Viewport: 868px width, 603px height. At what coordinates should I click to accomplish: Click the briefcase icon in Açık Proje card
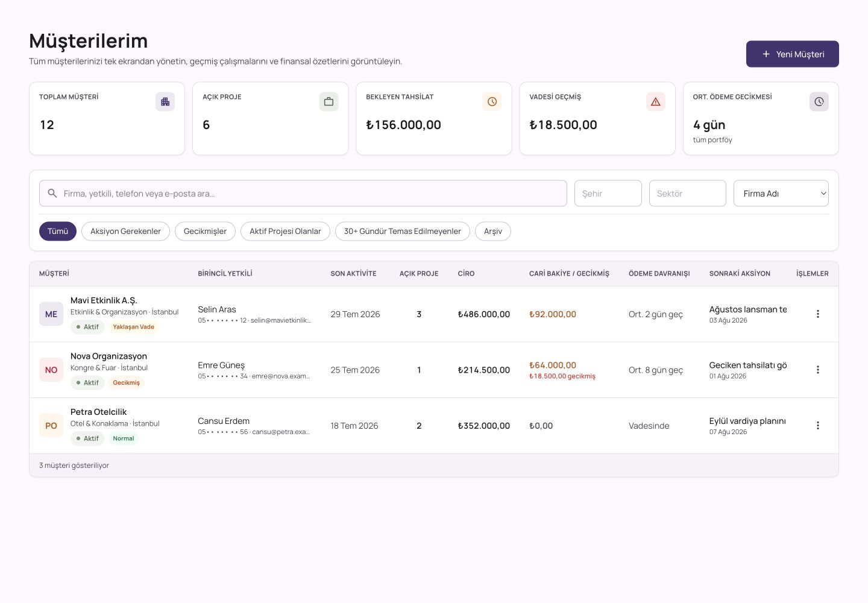pos(329,102)
